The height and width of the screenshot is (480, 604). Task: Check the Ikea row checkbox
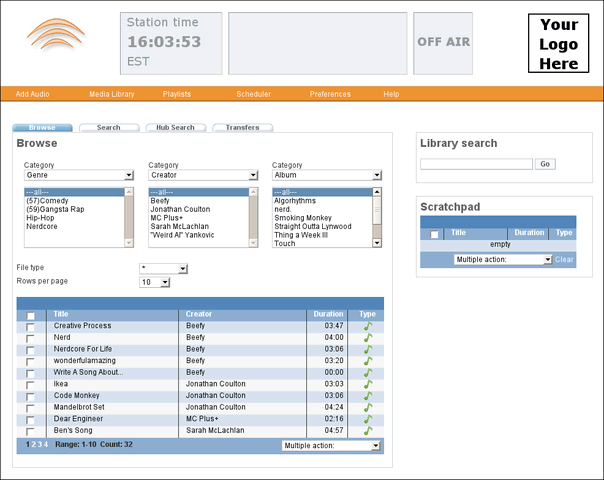click(30, 385)
